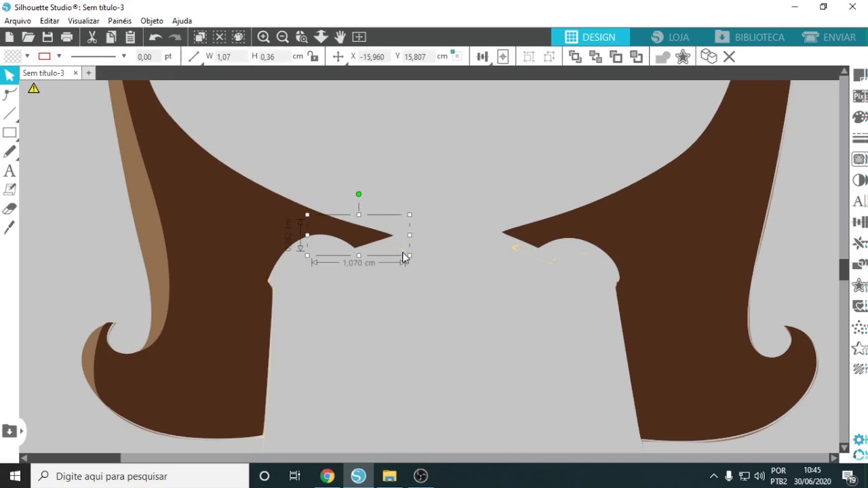Send the selected shape to back
Image resolution: width=868 pixels, height=488 pixels.
coord(595,57)
